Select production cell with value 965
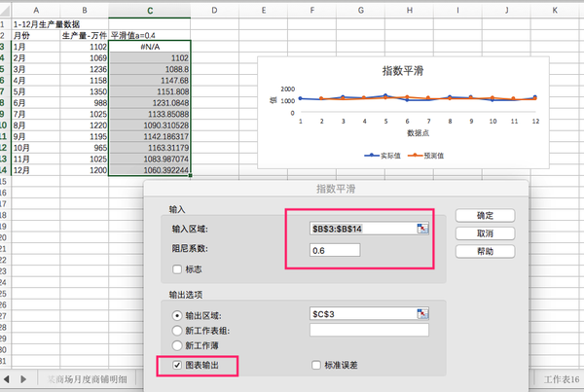Image resolution: width=584 pixels, height=392 pixels. [85, 148]
